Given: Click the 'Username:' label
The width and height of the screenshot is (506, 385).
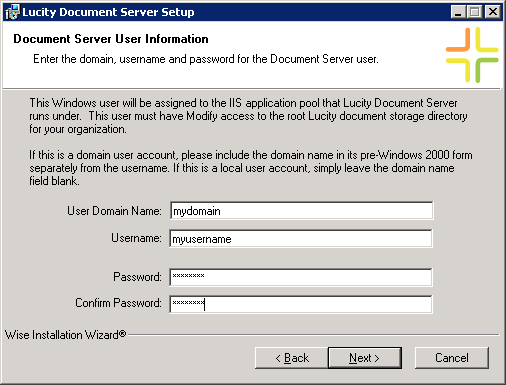Looking at the screenshot, I should [x=136, y=238].
